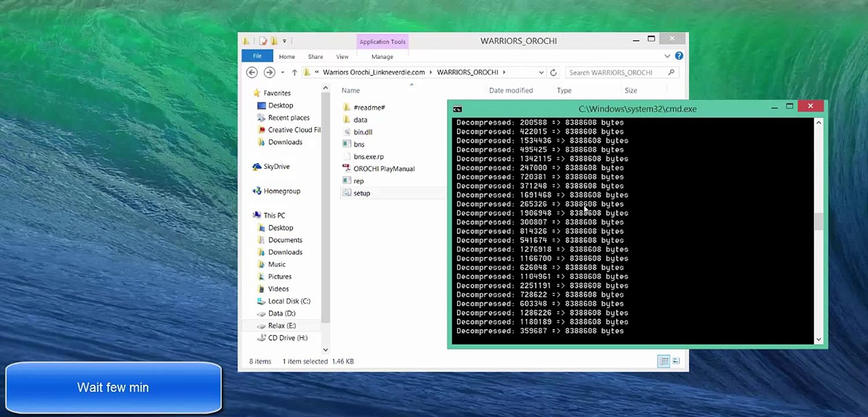
Task: Select This PC in the navigation pane
Action: 274,215
